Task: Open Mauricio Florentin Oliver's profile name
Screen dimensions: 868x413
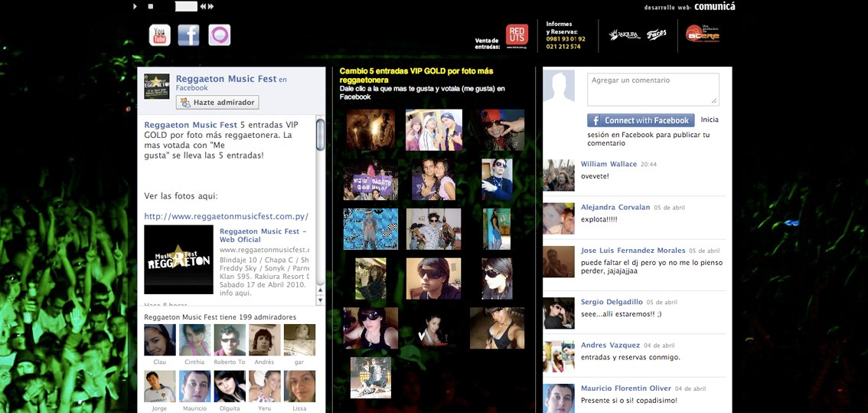Action: pyautogui.click(x=626, y=388)
